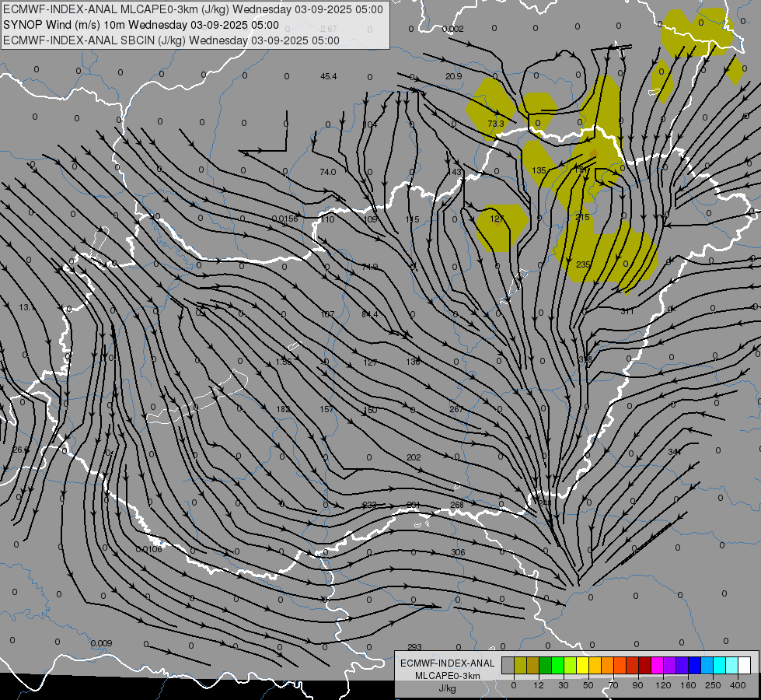Select the 293 value near the legend
761x700 pixels.
pos(414,647)
